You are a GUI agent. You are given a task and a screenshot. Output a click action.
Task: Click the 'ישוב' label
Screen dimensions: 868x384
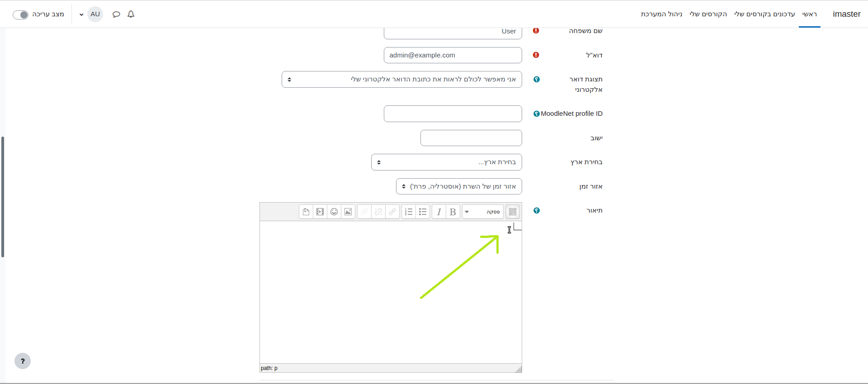(x=596, y=138)
